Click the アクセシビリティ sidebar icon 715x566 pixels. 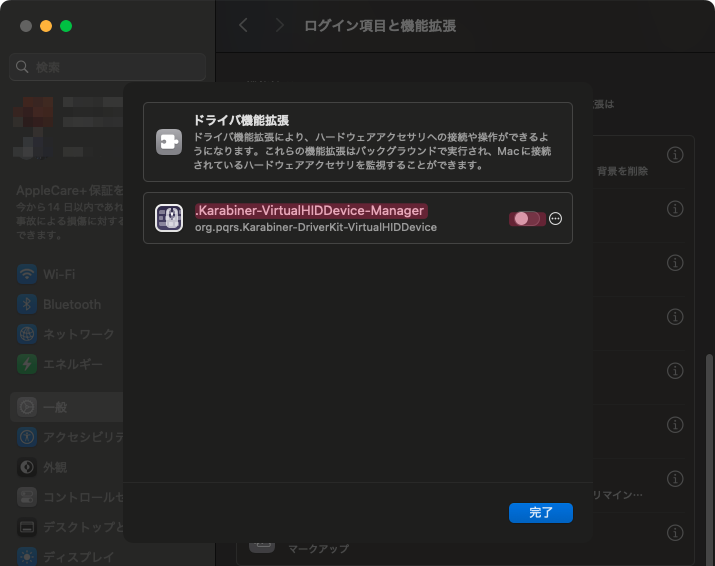[x=27, y=437]
